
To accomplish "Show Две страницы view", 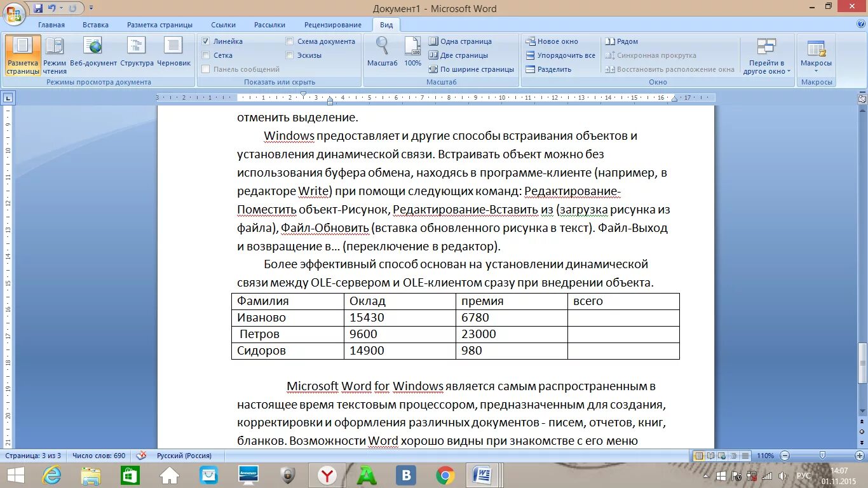I will tap(458, 55).
